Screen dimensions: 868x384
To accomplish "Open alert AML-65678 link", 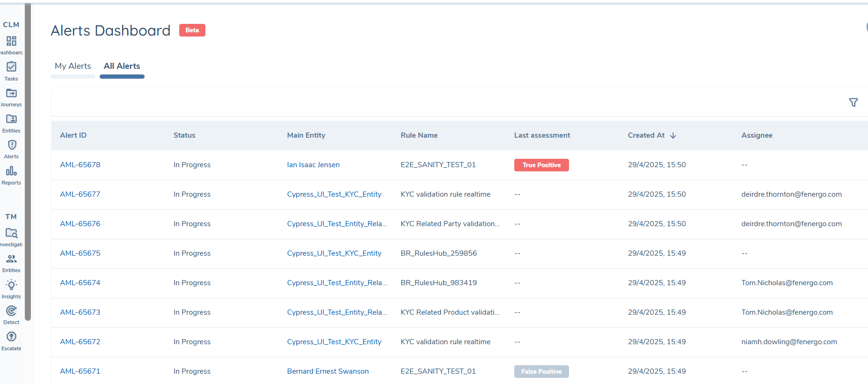I will [x=80, y=165].
